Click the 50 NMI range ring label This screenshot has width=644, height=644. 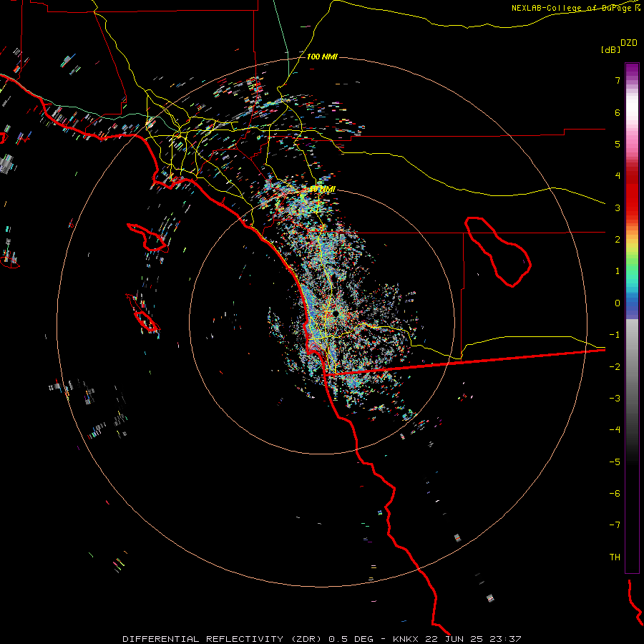tap(322, 190)
